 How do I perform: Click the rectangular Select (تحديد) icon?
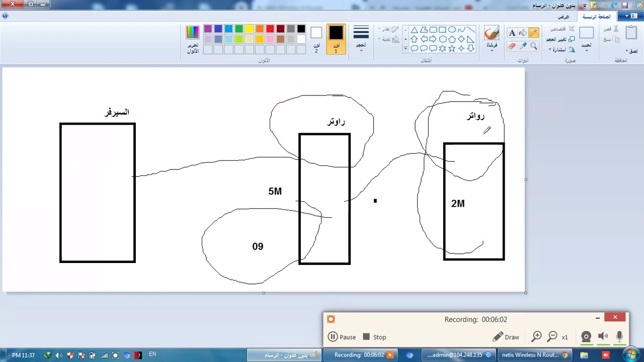[587, 33]
